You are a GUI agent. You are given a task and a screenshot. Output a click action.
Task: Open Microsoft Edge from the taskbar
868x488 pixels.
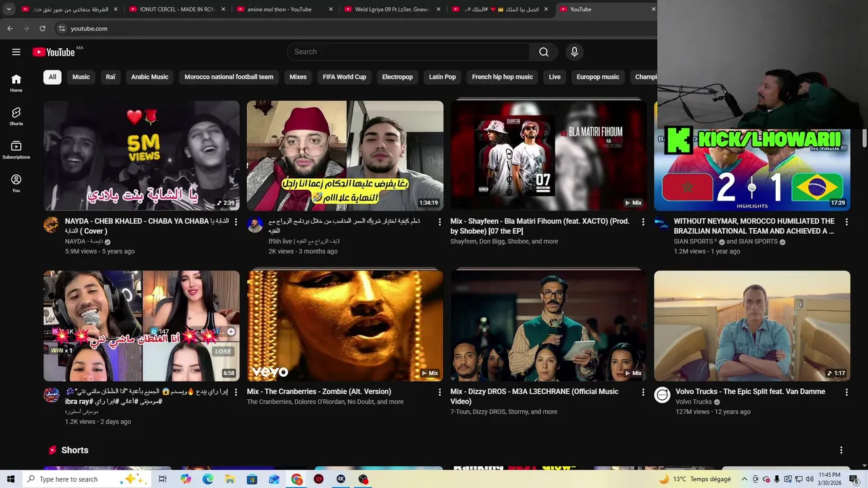click(208, 479)
